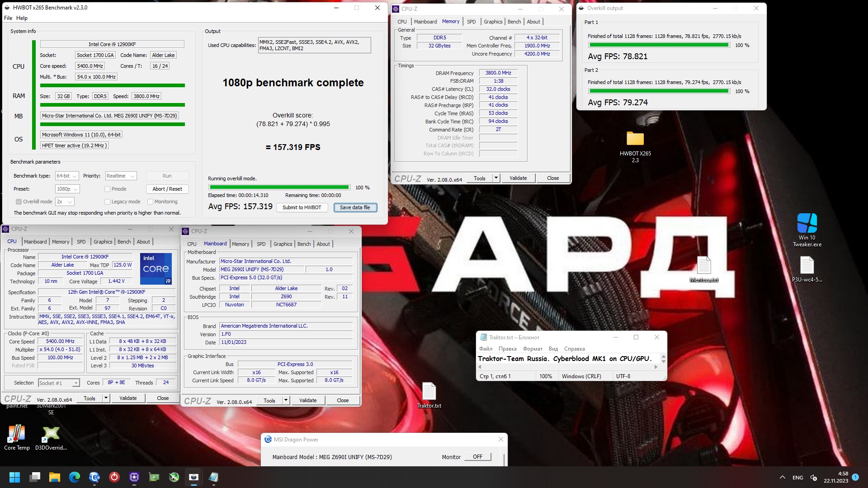Click the ENG language indicator

pos(798,478)
